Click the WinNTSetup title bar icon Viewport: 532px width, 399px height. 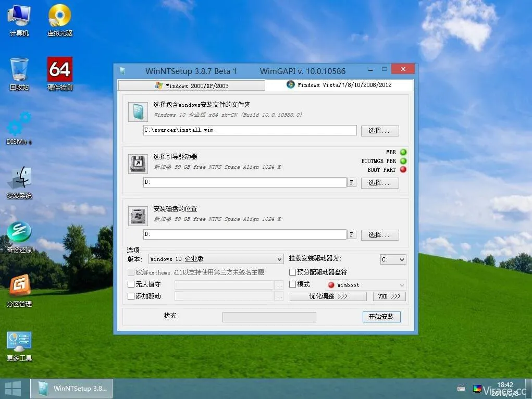[x=122, y=71]
